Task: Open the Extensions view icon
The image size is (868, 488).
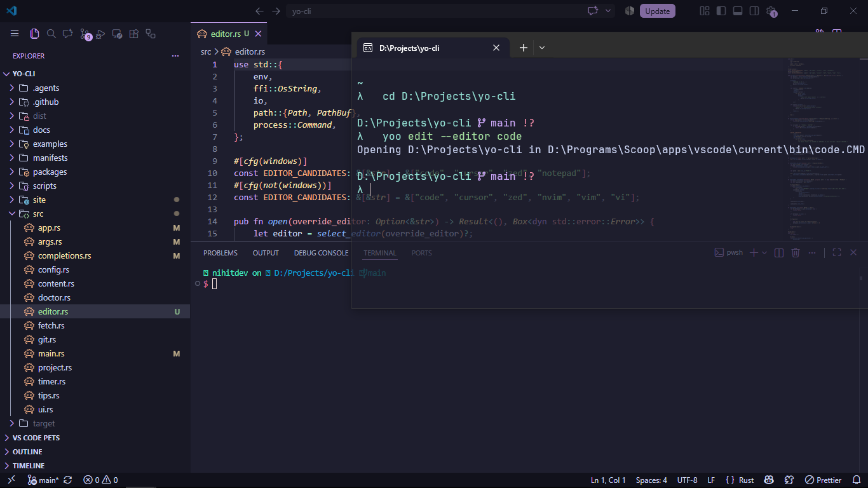Action: 133,34
